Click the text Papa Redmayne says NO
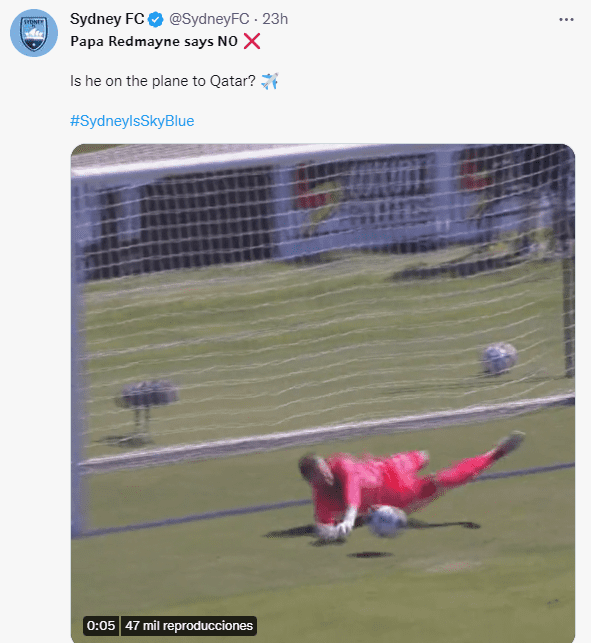 point(154,41)
